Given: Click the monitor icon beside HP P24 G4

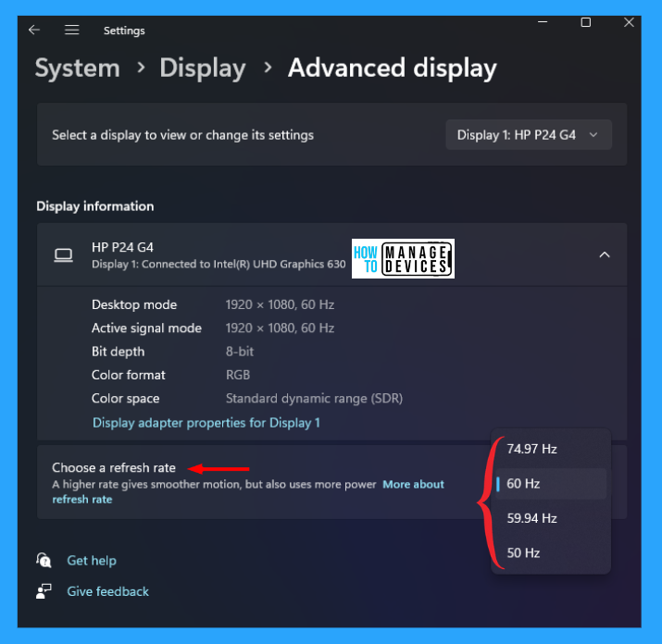Looking at the screenshot, I should tap(63, 254).
